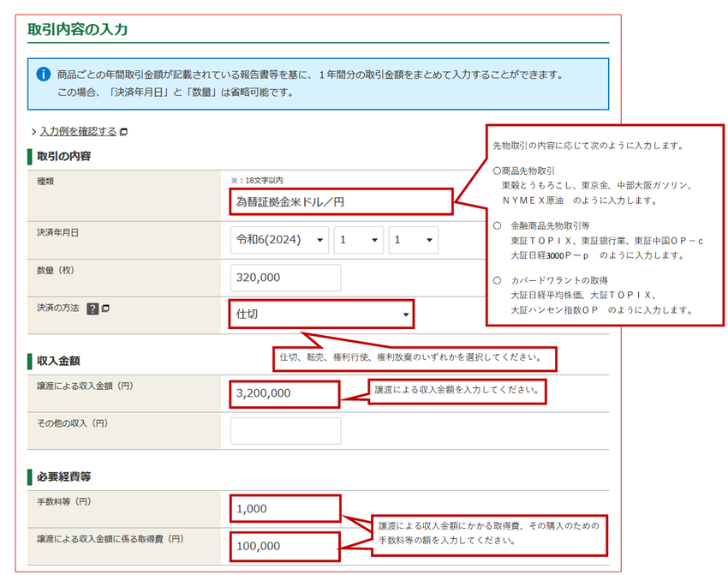Image resolution: width=728 pixels, height=575 pixels.
Task: Focus the 数量（枚） field showing 320,000
Action: point(285,278)
